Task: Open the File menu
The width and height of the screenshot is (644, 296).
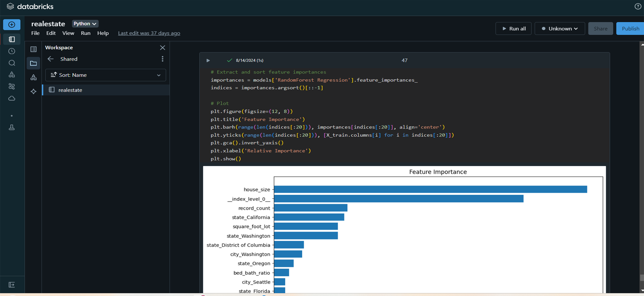Action: pos(35,33)
